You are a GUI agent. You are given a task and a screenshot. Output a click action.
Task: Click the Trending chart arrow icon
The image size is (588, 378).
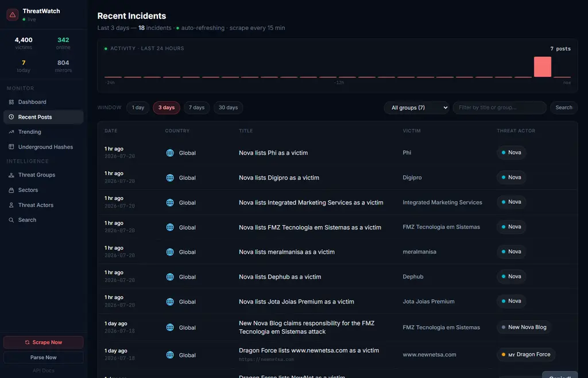pyautogui.click(x=11, y=132)
